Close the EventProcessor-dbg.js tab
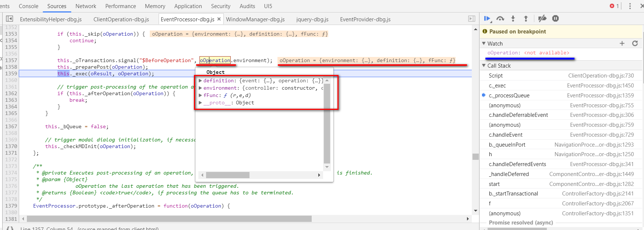The height and width of the screenshot is (230, 644). tap(219, 19)
